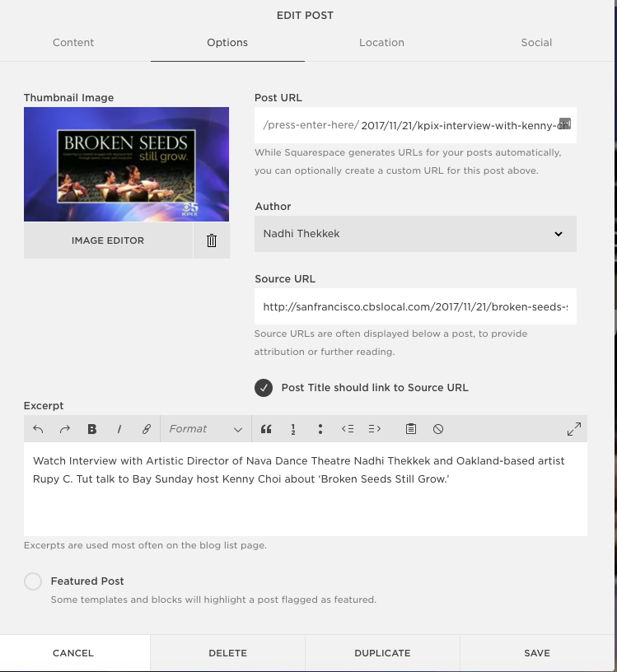617x672 pixels.
Task: Toggle italic formatting in excerpt
Action: 119,429
